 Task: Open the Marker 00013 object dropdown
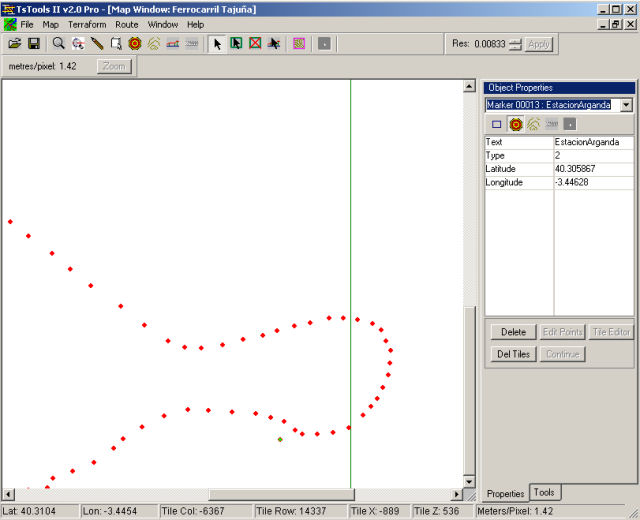point(626,105)
